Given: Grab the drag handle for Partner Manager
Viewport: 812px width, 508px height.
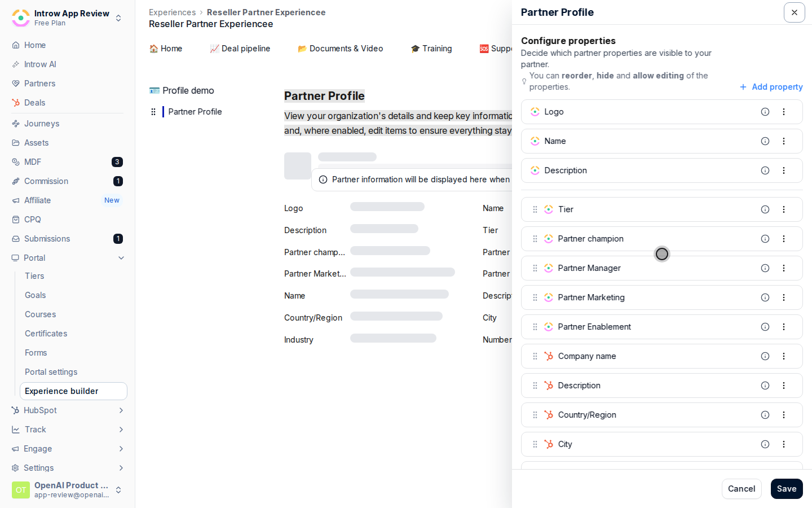Looking at the screenshot, I should point(535,268).
